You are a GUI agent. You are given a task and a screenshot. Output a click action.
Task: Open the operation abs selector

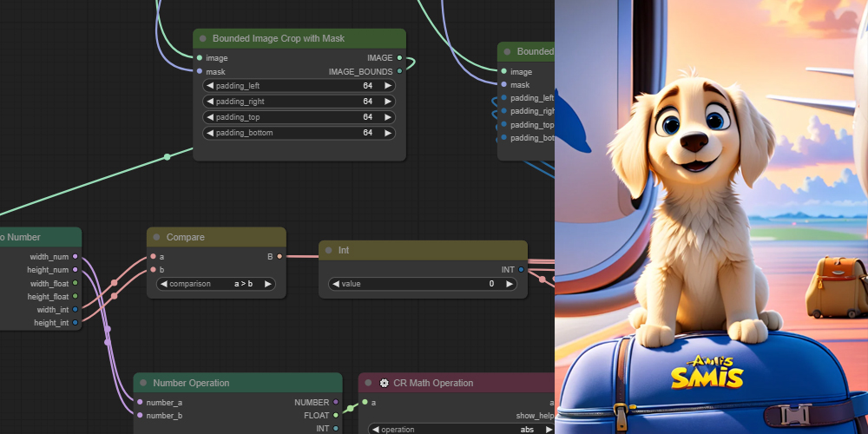(462, 429)
